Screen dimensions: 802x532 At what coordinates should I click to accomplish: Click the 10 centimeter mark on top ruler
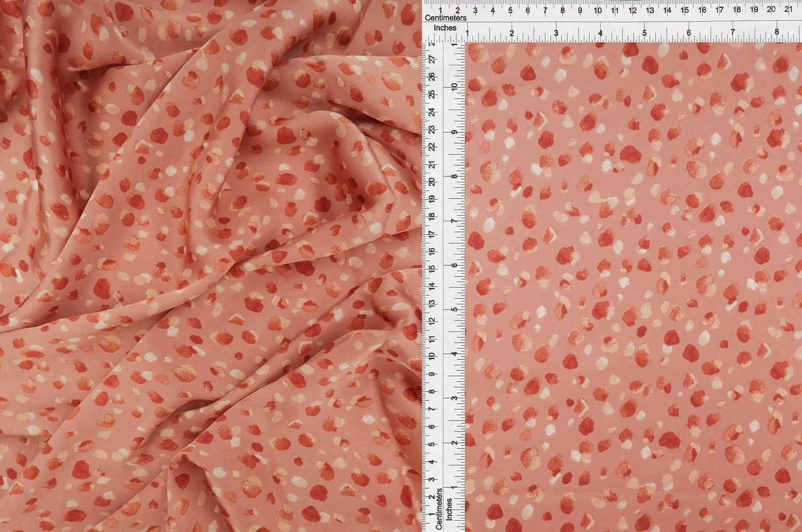tap(597, 10)
